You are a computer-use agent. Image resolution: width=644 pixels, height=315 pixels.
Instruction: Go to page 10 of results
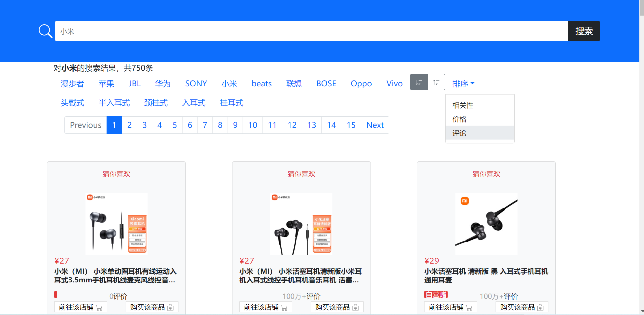coord(252,125)
